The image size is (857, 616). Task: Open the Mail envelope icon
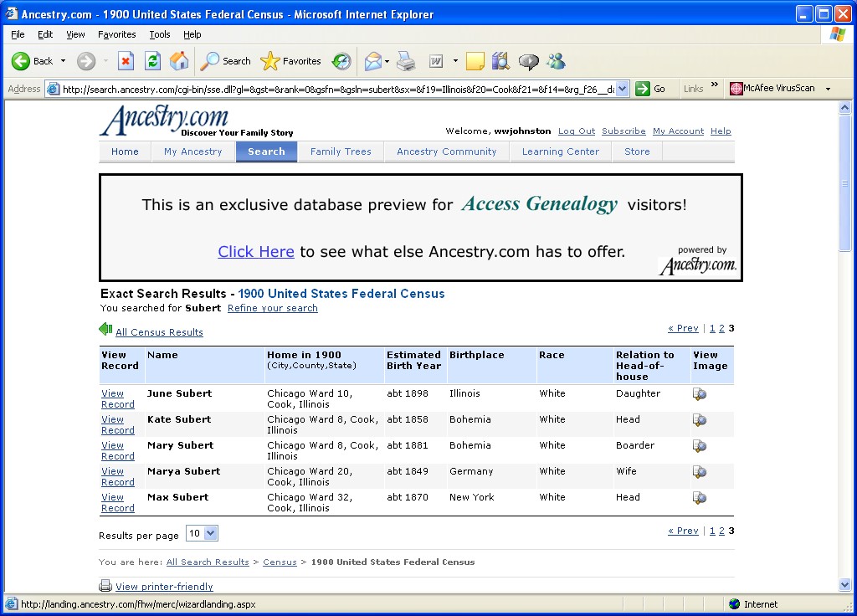coord(372,61)
